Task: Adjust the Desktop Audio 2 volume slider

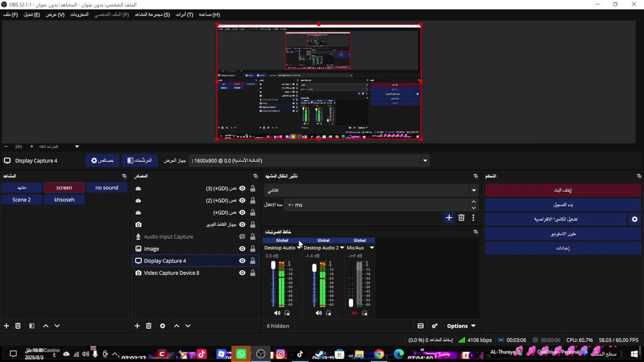Action: [314, 268]
